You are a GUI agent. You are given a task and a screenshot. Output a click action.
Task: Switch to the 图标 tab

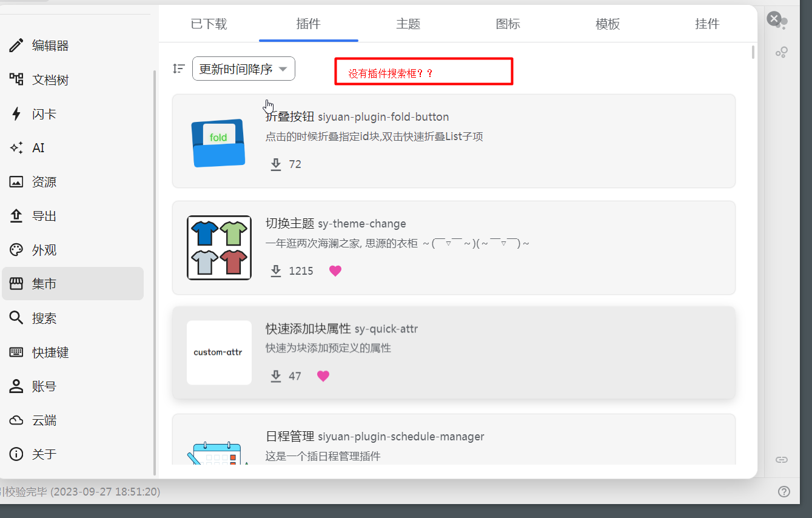[508, 24]
